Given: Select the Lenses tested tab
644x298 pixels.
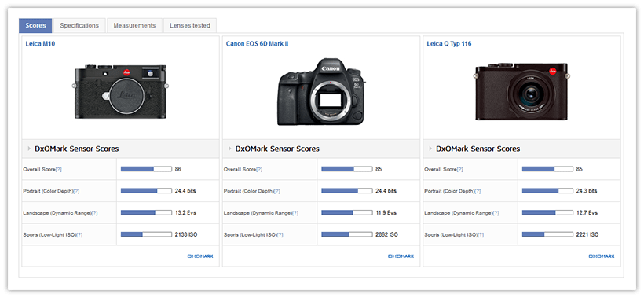Looking at the screenshot, I should pyautogui.click(x=190, y=25).
